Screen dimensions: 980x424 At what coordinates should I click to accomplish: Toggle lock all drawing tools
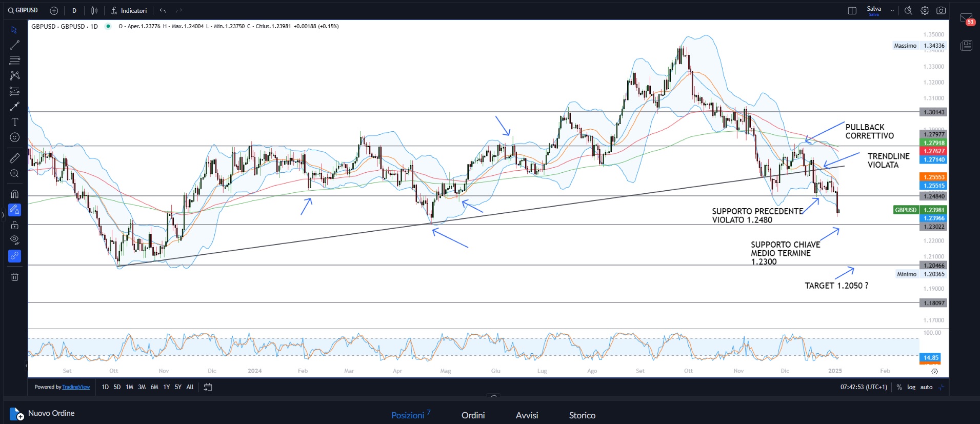coord(14,226)
